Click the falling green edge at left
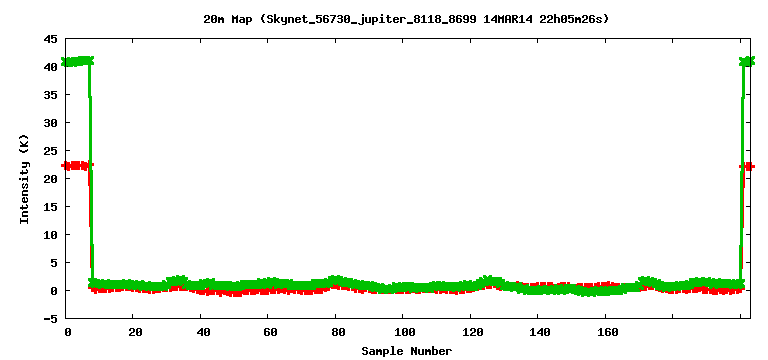This screenshot has width=768, height=360. point(91,171)
